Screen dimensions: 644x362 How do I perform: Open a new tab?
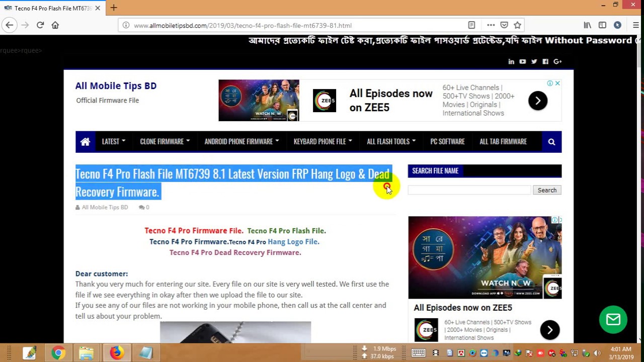click(x=114, y=8)
